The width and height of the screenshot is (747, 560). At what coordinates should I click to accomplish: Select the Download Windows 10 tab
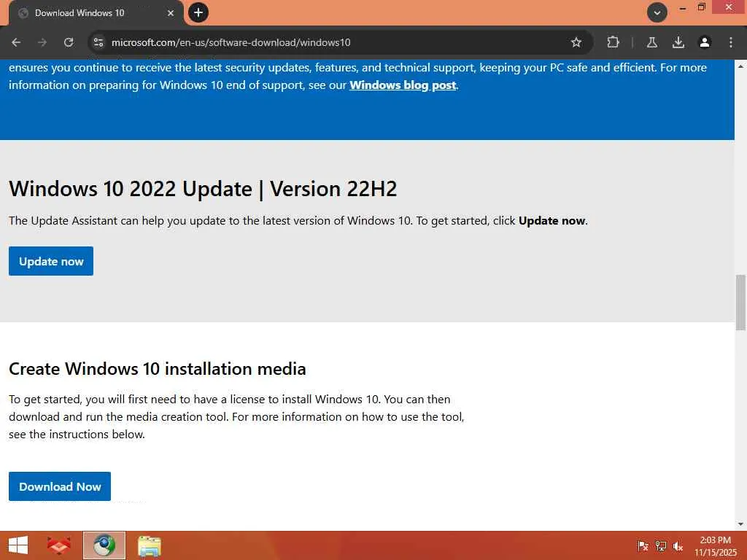pos(96,13)
